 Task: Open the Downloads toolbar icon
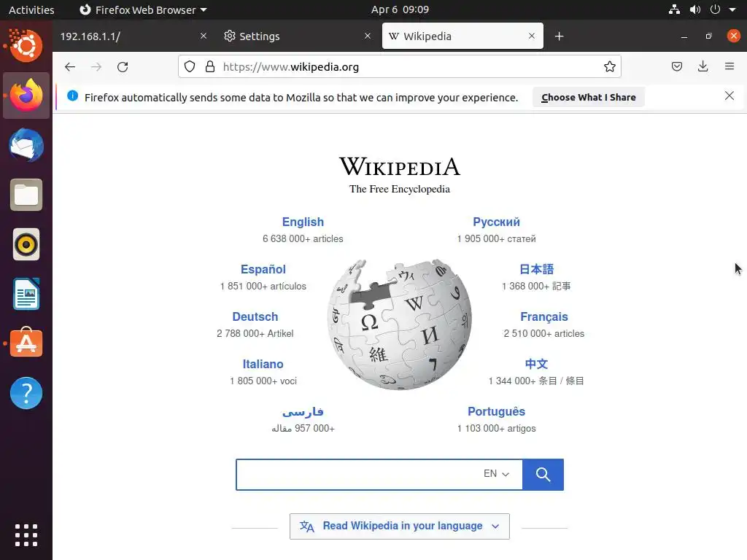[x=703, y=66]
